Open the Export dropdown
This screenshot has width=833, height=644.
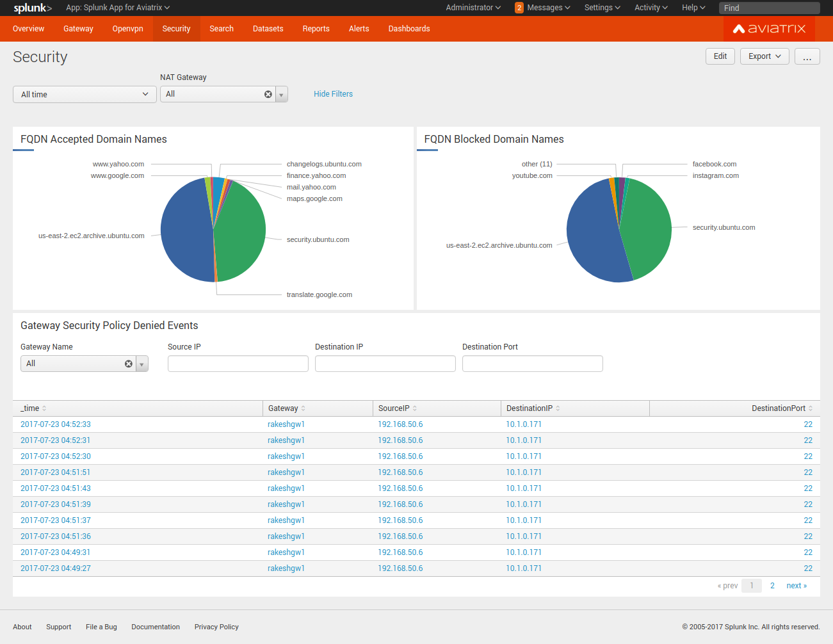[x=764, y=56]
